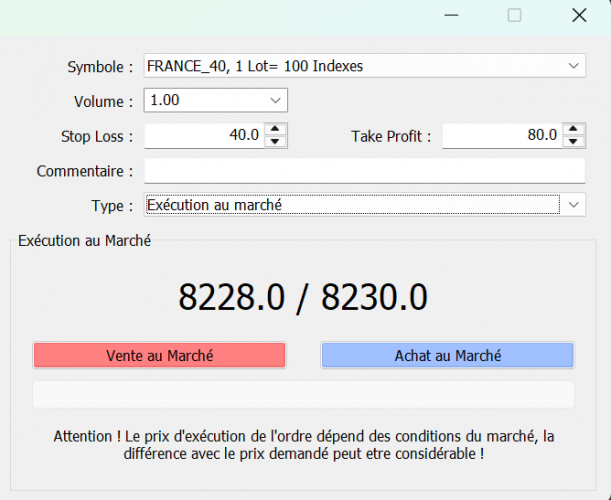Click the Take Profit value field
The width and height of the screenshot is (611, 500).
tap(501, 135)
